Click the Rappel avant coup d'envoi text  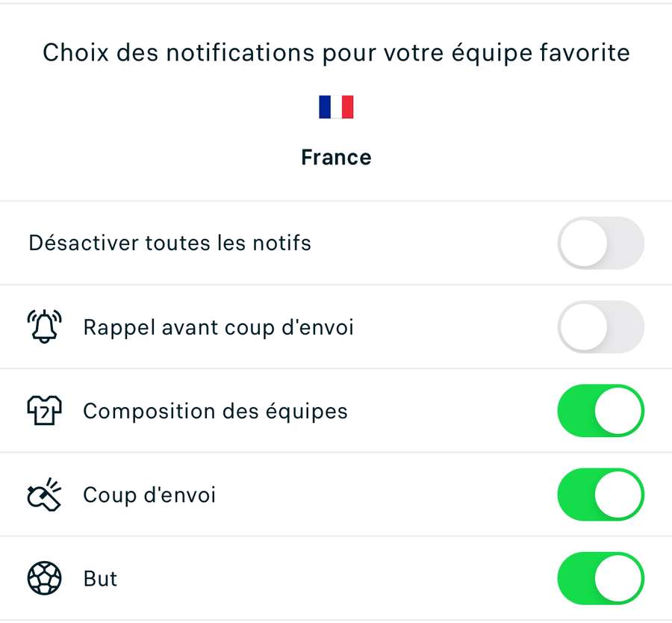pos(218,327)
